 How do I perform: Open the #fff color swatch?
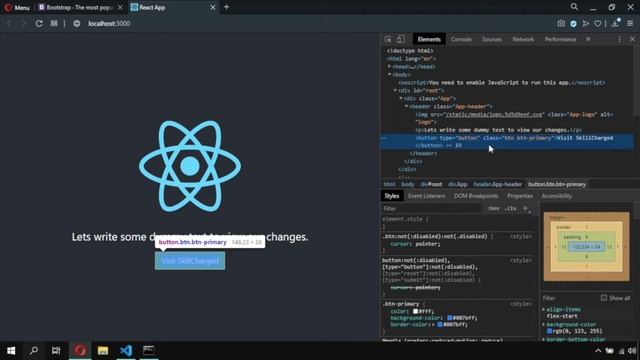pos(415,311)
